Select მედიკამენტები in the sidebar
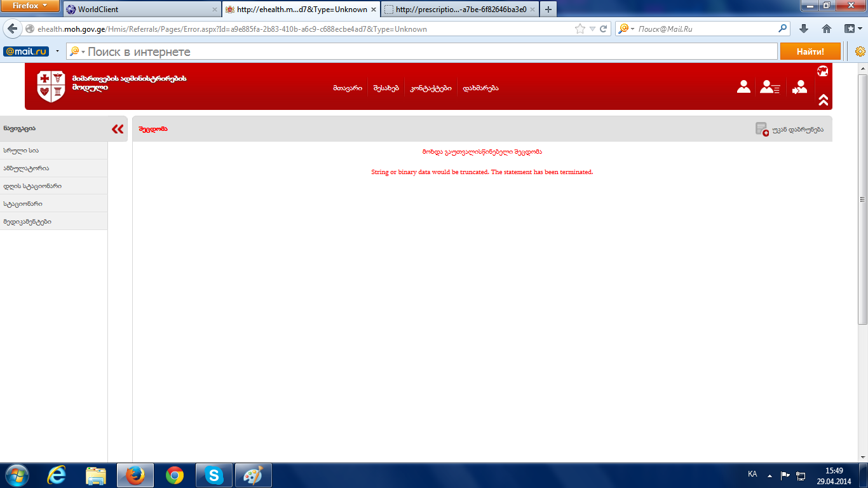The height and width of the screenshot is (488, 868). pos(27,222)
